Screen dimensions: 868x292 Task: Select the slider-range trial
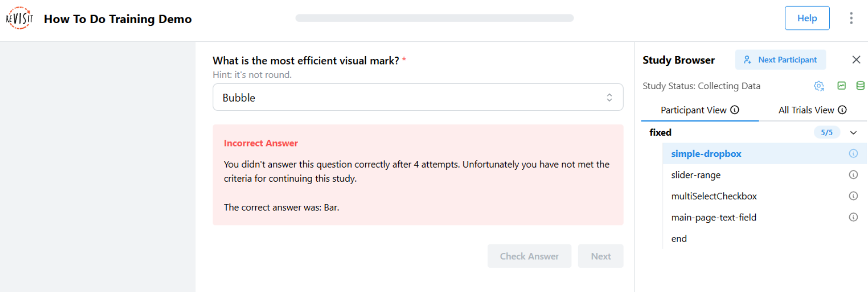click(x=695, y=175)
